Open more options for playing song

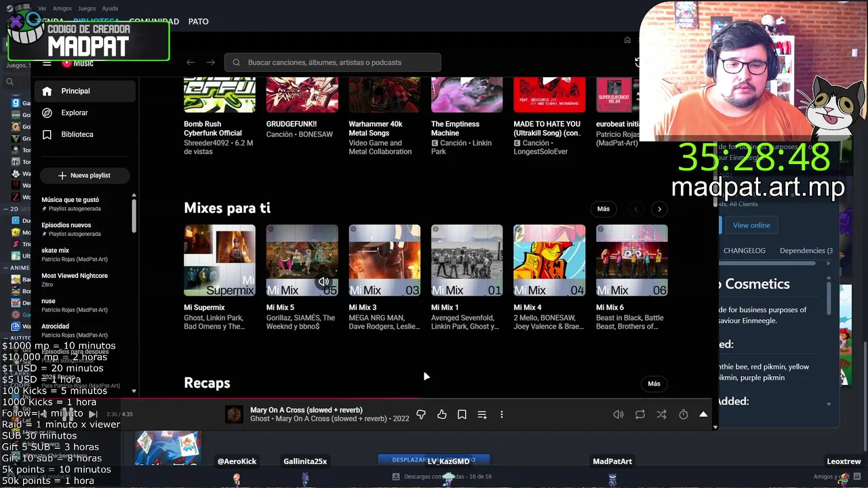tap(502, 414)
